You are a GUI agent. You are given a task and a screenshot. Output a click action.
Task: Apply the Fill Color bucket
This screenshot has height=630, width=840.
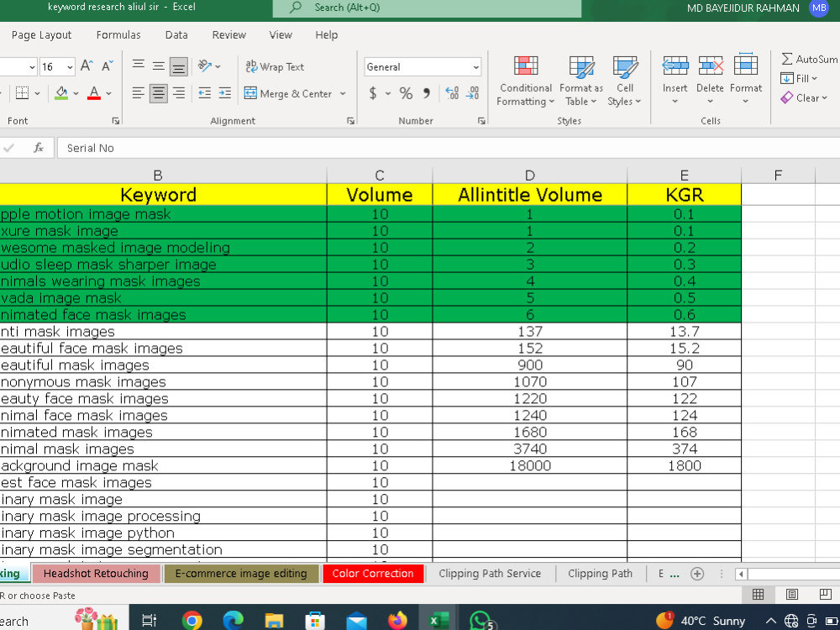click(x=61, y=93)
